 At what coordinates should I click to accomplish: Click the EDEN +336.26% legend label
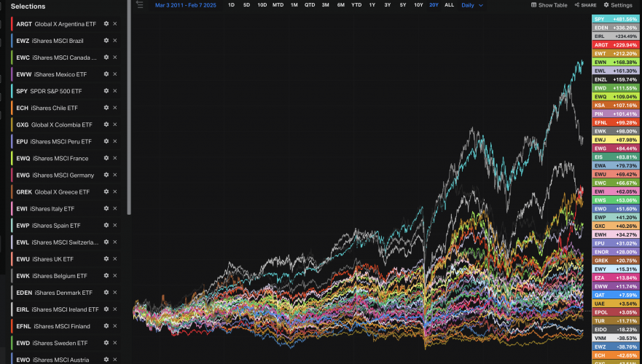coord(615,28)
